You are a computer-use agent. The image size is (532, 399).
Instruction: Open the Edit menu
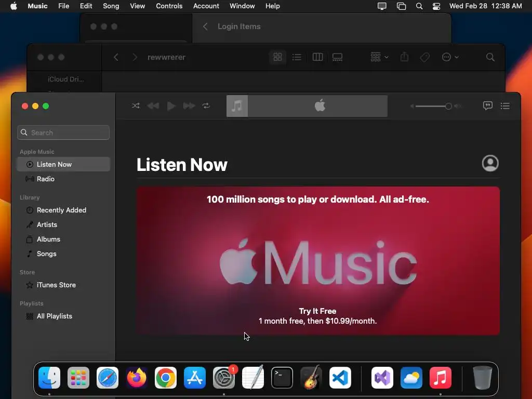pyautogui.click(x=86, y=6)
